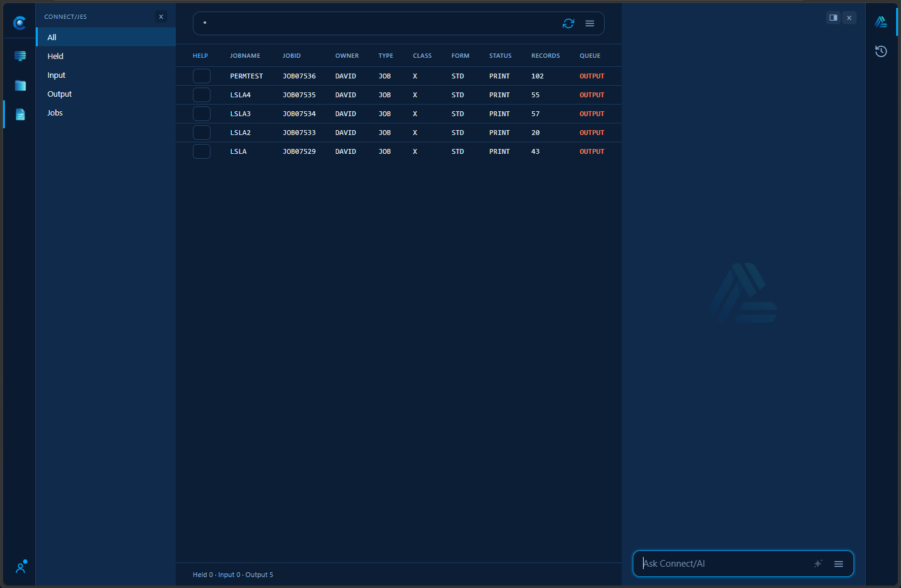Tick the checkbox for LSLA job
This screenshot has width=901, height=588.
tap(201, 151)
